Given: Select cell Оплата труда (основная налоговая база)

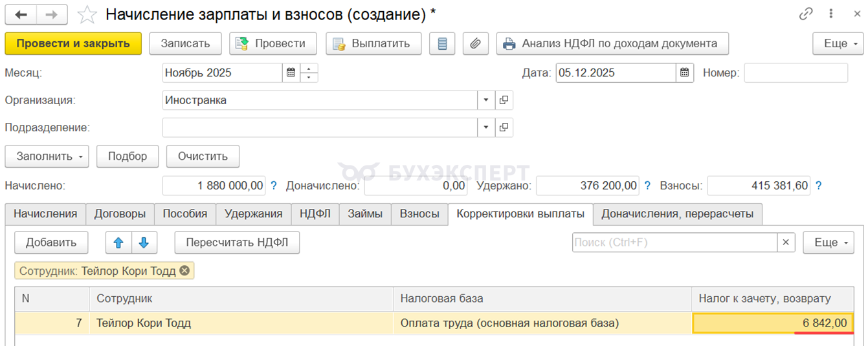Looking at the screenshot, I should (x=542, y=323).
